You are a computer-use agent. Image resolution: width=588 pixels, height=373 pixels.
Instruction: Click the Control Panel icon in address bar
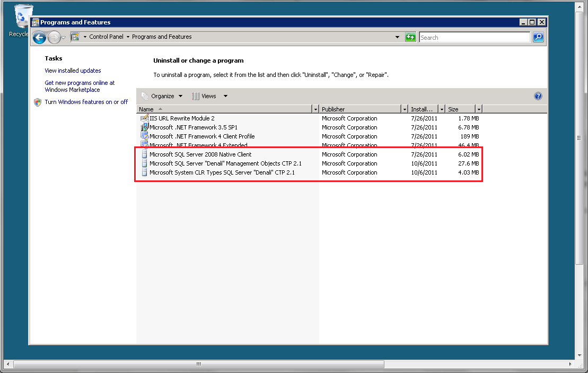(x=75, y=37)
